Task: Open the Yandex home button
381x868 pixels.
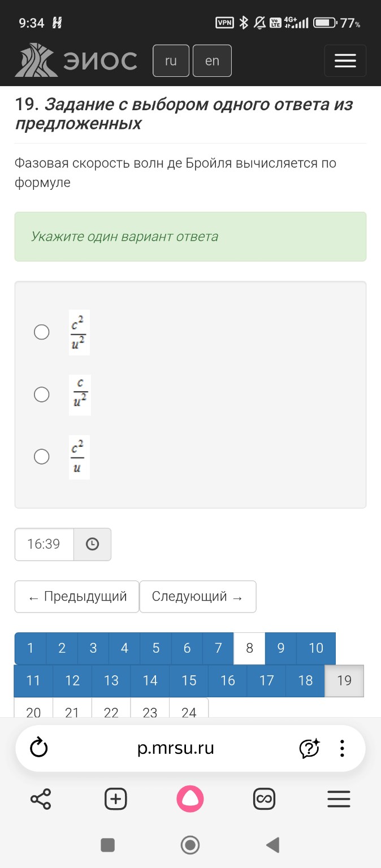Action: click(190, 798)
